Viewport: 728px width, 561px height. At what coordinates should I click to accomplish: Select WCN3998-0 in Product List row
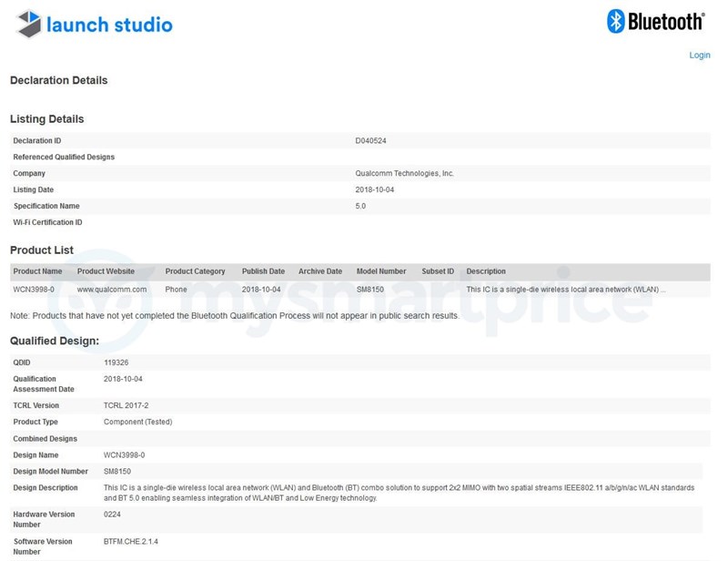click(34, 290)
